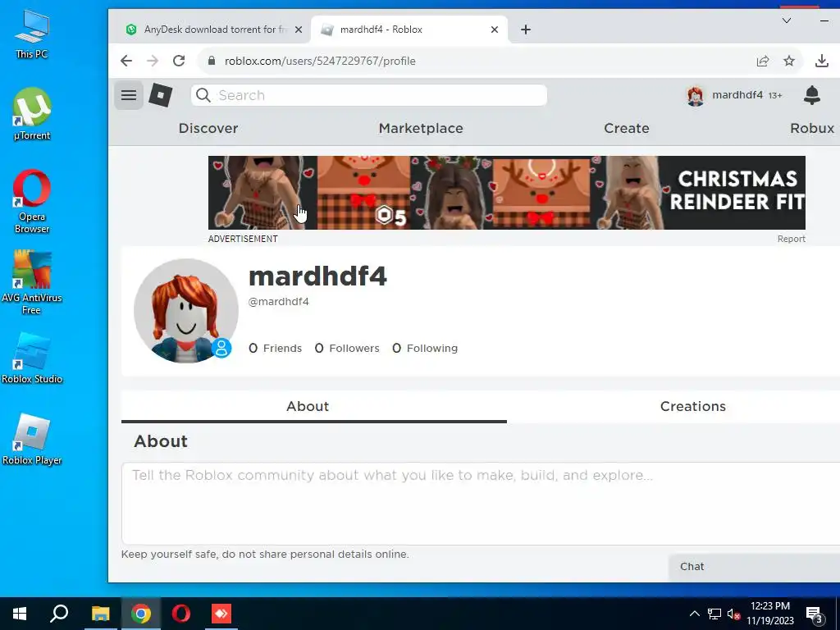
Task: Open AVG AntiVirus Free desktop shortcut
Action: pyautogui.click(x=32, y=283)
